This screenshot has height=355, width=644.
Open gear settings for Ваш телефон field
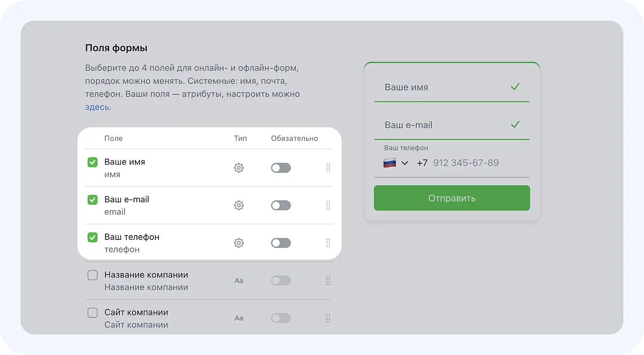coord(239,243)
